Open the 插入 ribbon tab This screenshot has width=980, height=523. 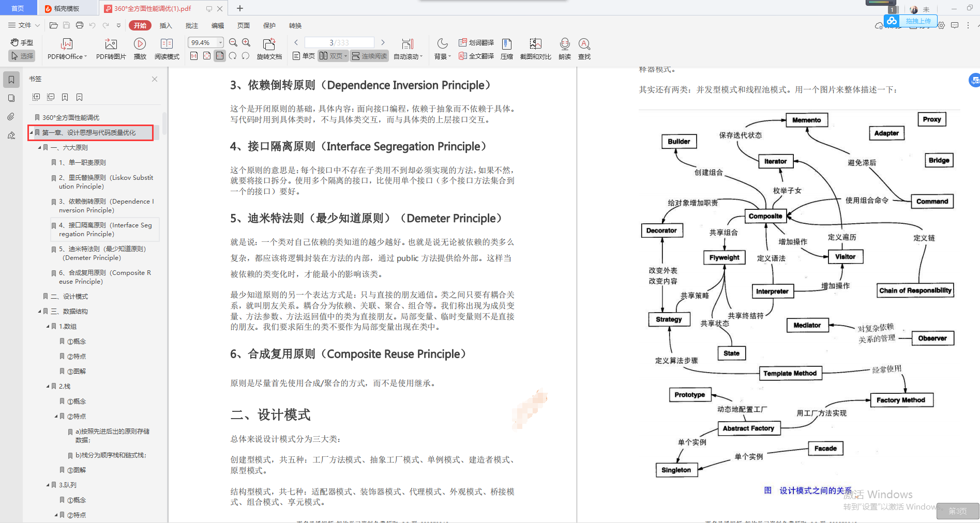[x=165, y=25]
